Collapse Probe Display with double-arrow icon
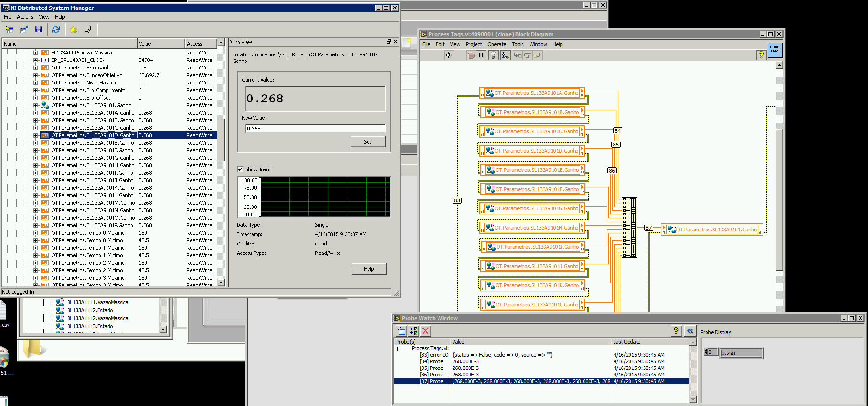 (x=690, y=330)
